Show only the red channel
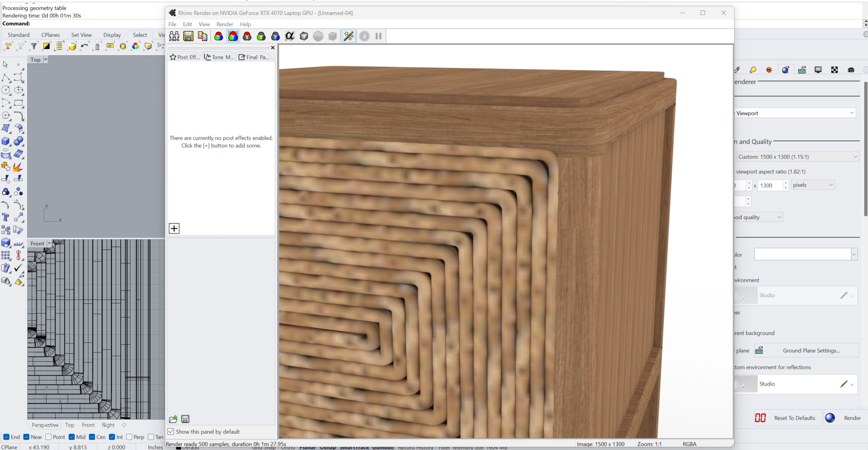This screenshot has width=868, height=450. 247,36
